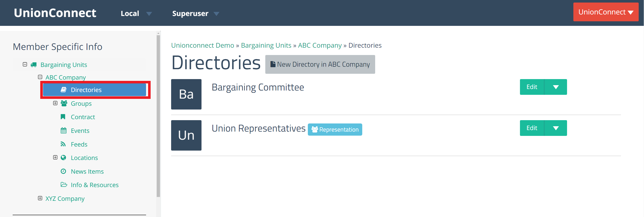Open the Union Representatives Edit dropdown arrow
644x217 pixels.
click(556, 128)
